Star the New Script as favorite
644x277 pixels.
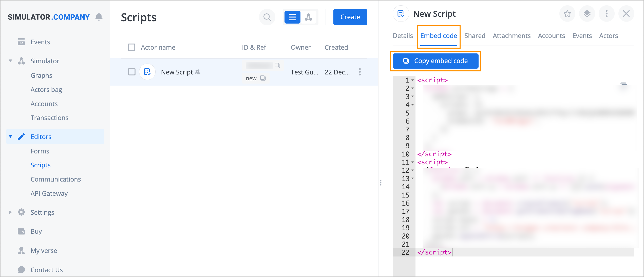click(567, 13)
